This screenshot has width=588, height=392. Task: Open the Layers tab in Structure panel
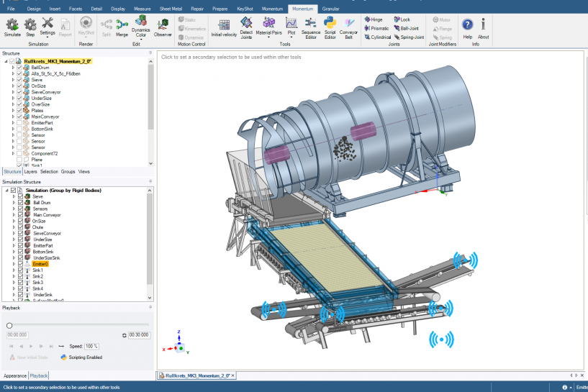(30, 172)
